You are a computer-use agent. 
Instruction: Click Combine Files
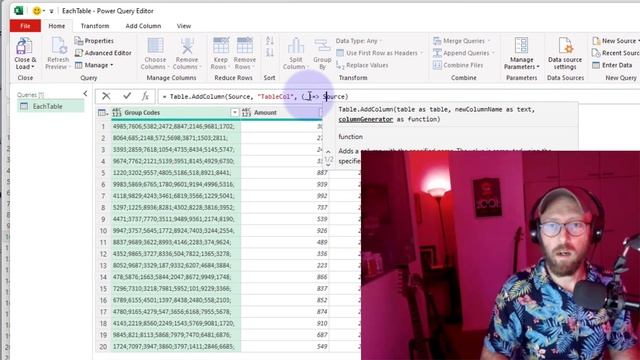(x=458, y=65)
